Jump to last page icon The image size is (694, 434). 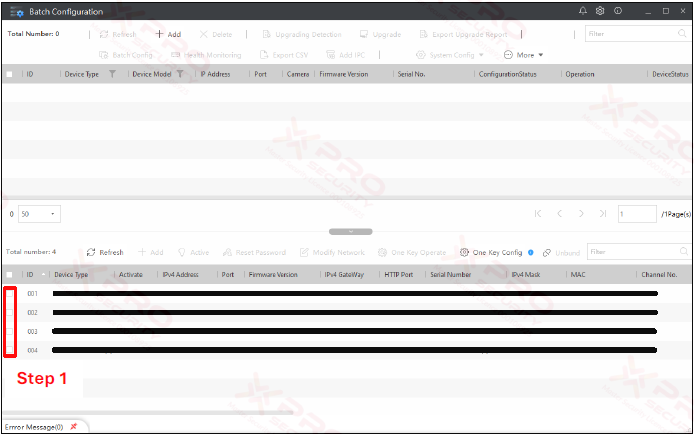(x=602, y=213)
